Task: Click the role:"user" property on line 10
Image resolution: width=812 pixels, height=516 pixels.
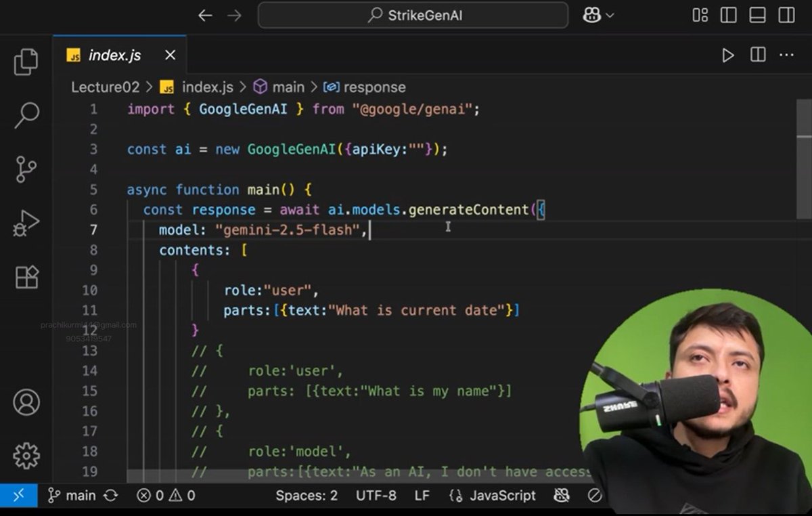Action: 271,291
